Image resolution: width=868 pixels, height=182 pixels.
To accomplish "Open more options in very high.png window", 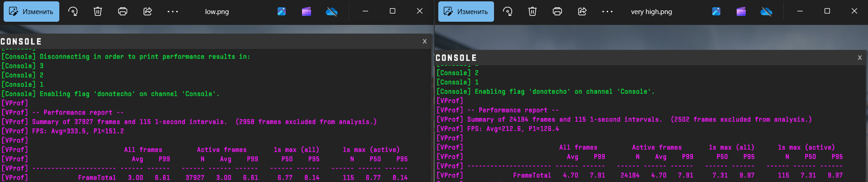I will (607, 12).
